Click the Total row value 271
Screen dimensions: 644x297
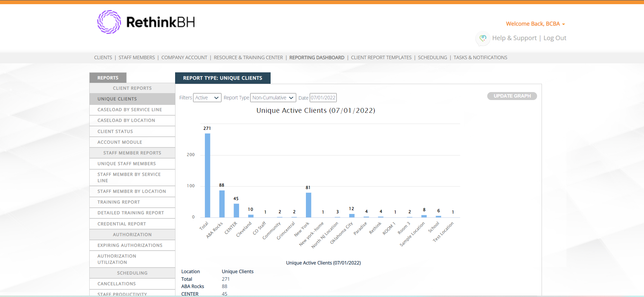[226, 279]
